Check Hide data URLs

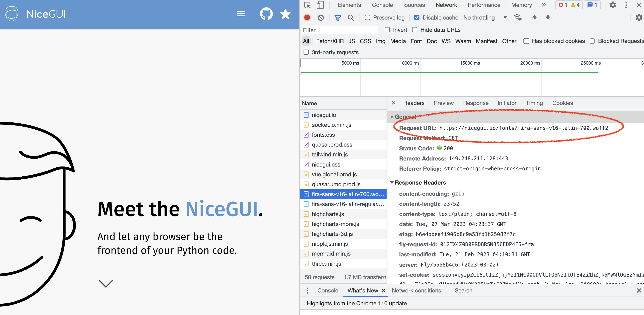coord(415,30)
